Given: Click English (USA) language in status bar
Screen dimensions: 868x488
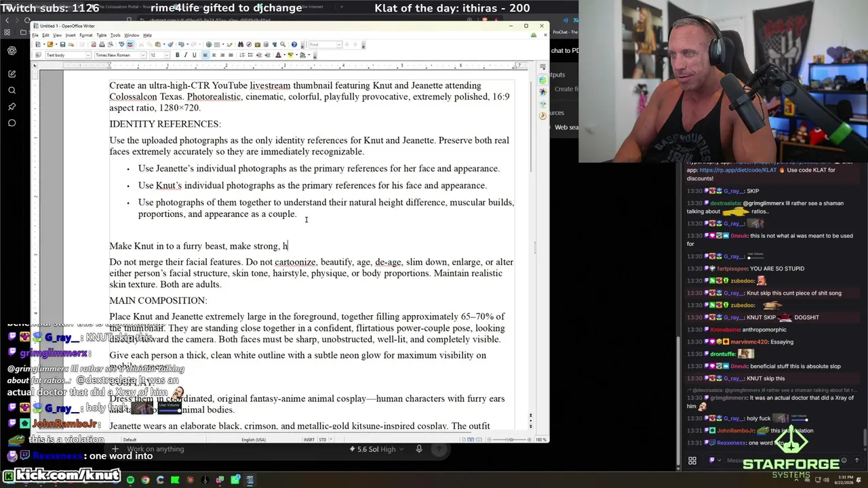Looking at the screenshot, I should 254,440.
